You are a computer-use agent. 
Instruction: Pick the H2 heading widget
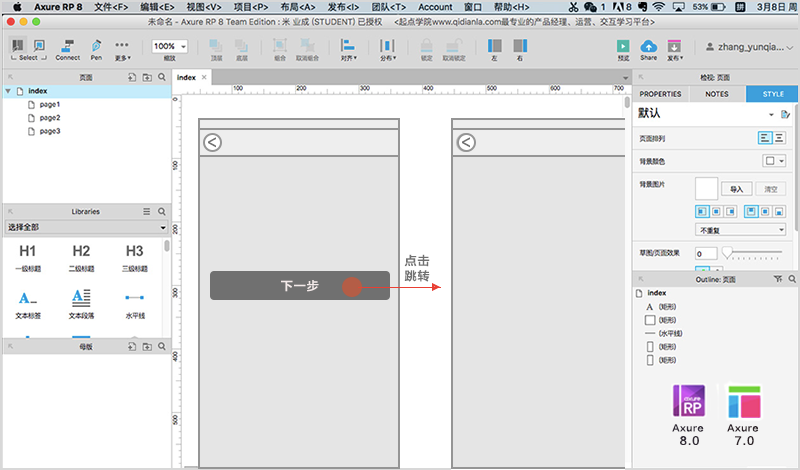coord(81,257)
